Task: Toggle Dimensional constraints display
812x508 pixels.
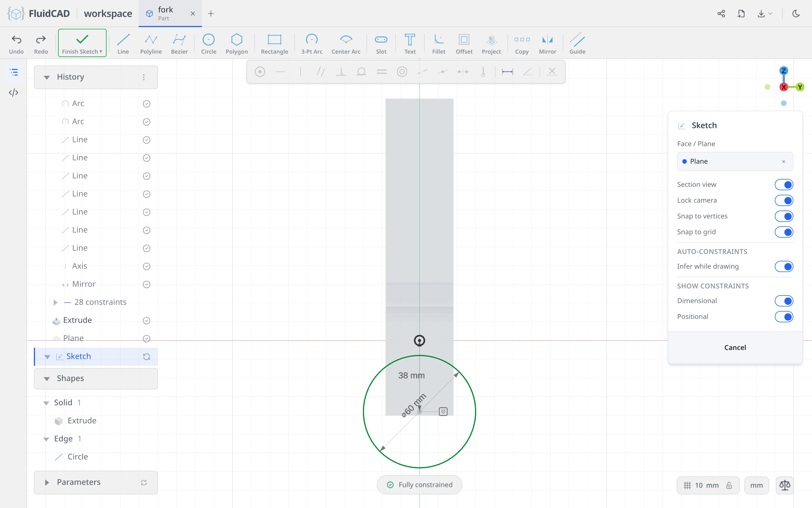Action: pyautogui.click(x=784, y=301)
